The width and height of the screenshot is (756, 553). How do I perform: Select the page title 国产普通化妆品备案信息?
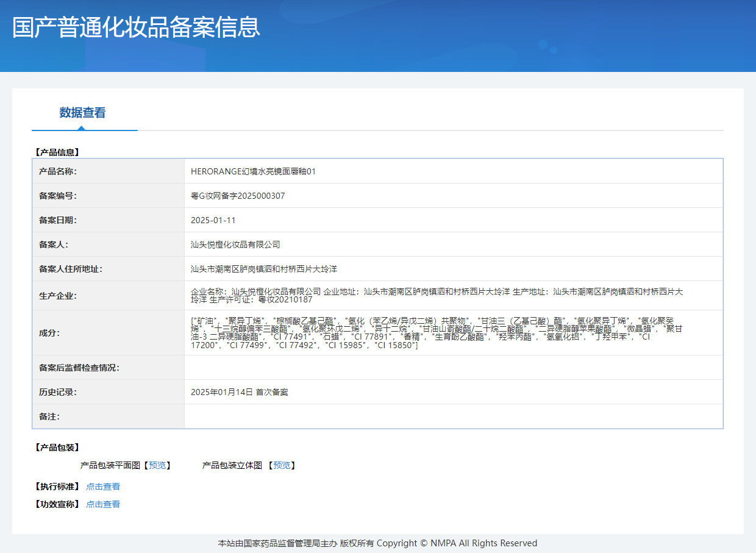[x=137, y=27]
